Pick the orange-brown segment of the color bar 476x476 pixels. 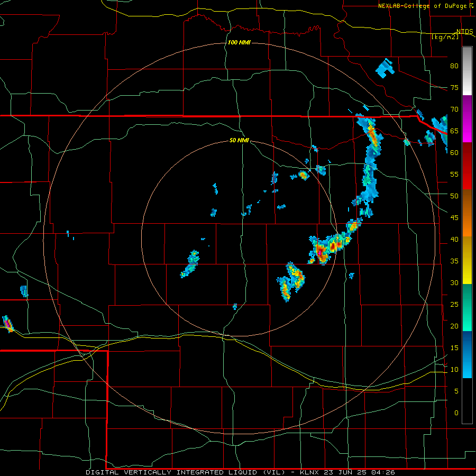tap(467, 213)
